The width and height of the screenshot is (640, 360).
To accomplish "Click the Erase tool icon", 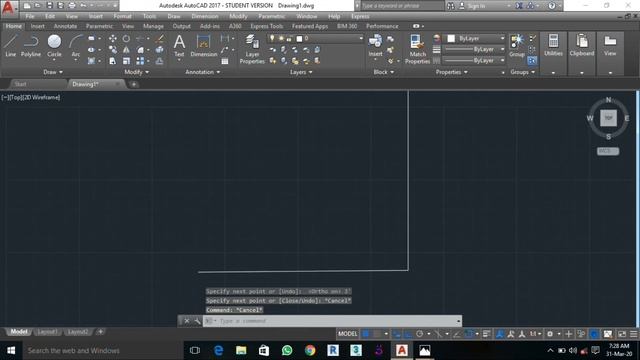I will [x=160, y=38].
